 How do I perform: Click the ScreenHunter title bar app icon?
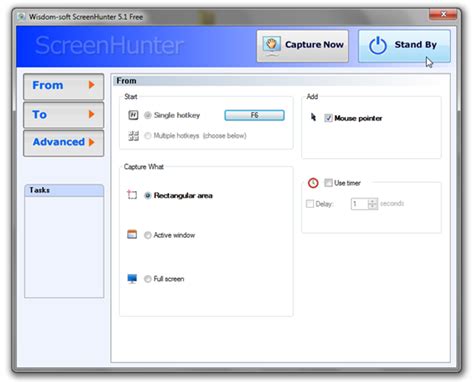pyautogui.click(x=21, y=17)
